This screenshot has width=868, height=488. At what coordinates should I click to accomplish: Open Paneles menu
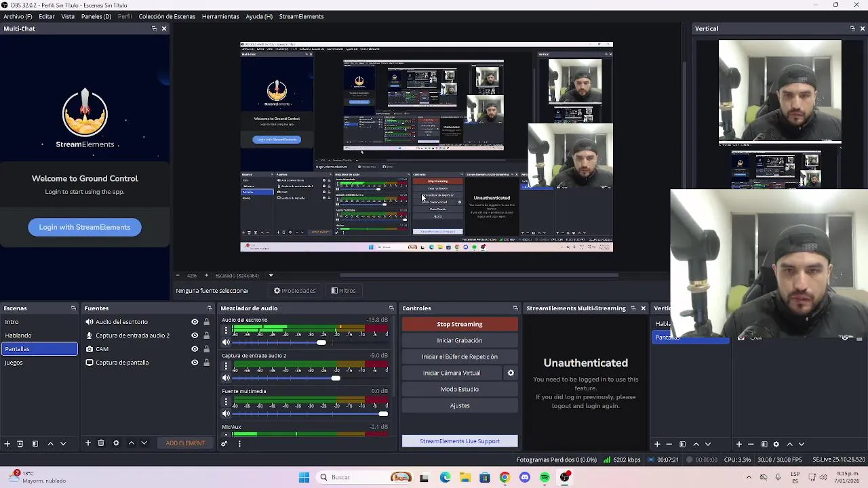coord(96,16)
